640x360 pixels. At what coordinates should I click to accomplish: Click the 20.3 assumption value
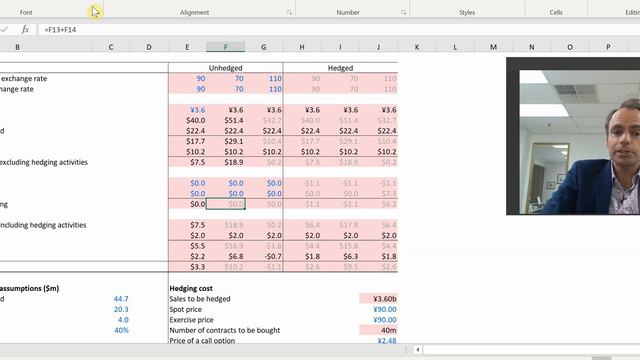pos(121,309)
